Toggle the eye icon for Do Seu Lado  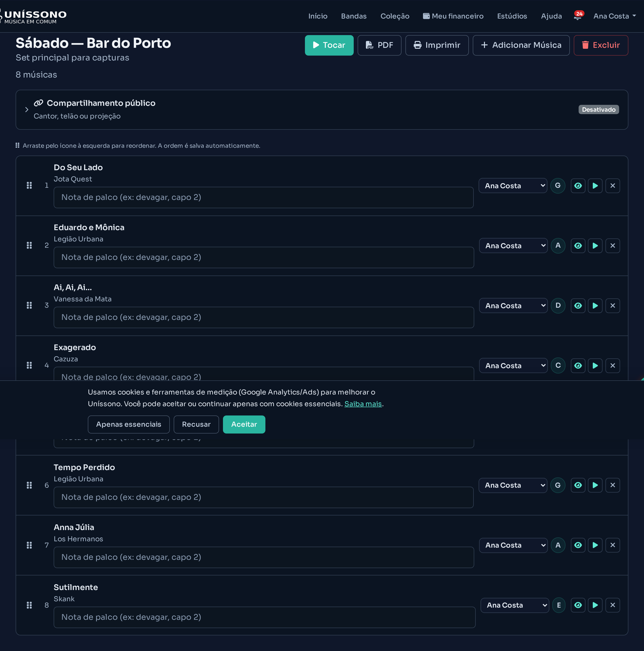(578, 186)
